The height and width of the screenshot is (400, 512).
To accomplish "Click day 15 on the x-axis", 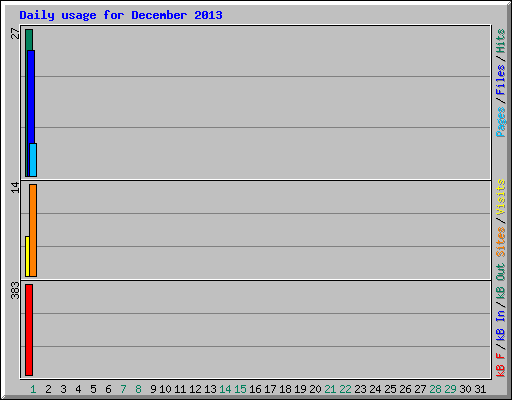I will click(240, 389).
